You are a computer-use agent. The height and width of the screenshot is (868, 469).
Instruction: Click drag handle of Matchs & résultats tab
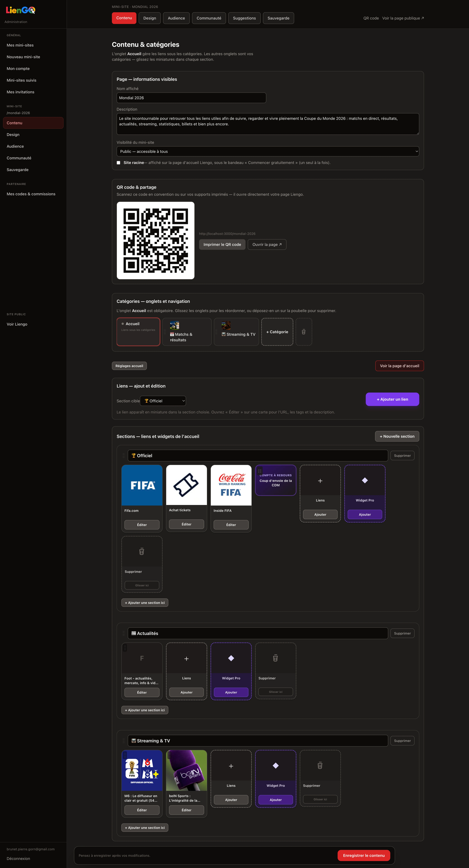coord(165,332)
